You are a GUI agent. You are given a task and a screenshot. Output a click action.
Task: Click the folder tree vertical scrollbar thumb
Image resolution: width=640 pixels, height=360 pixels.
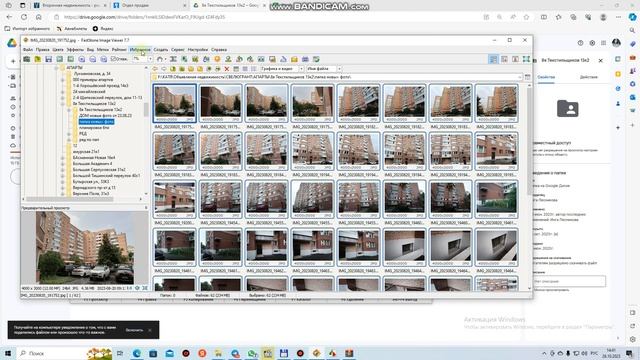click(146, 109)
